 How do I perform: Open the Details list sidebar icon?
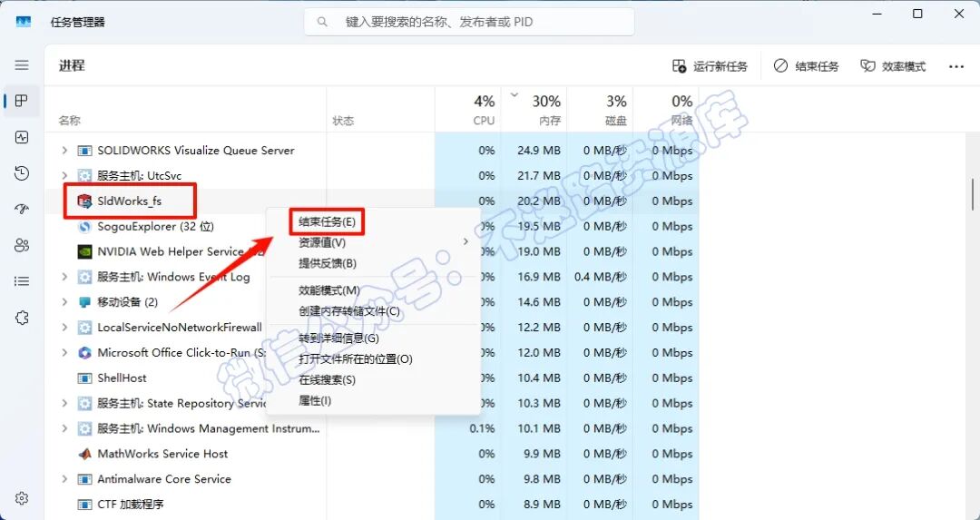coord(22,282)
